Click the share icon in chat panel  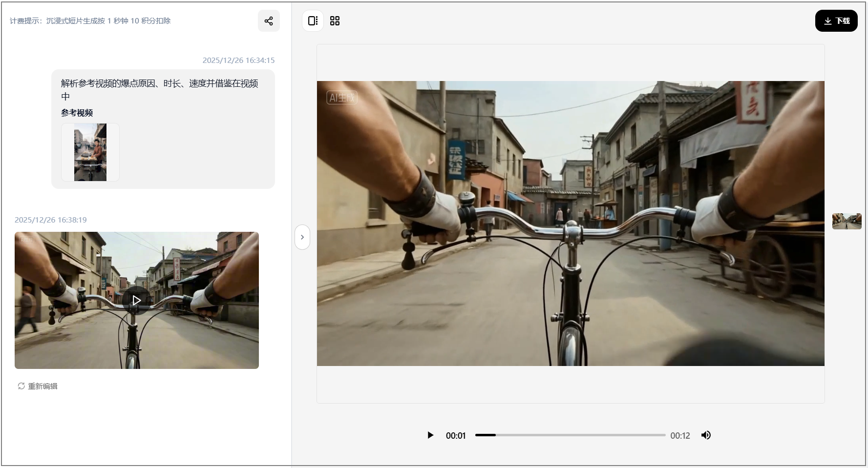pyautogui.click(x=269, y=21)
